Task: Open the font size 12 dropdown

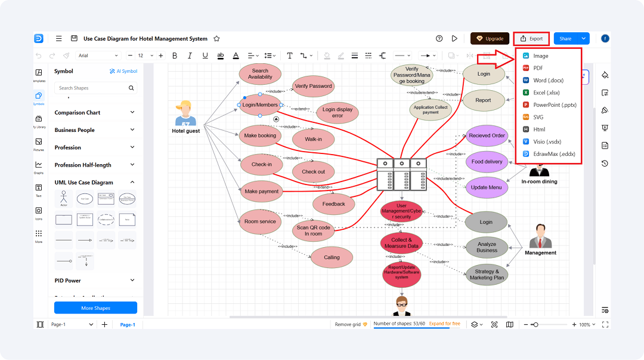Action: (145, 56)
